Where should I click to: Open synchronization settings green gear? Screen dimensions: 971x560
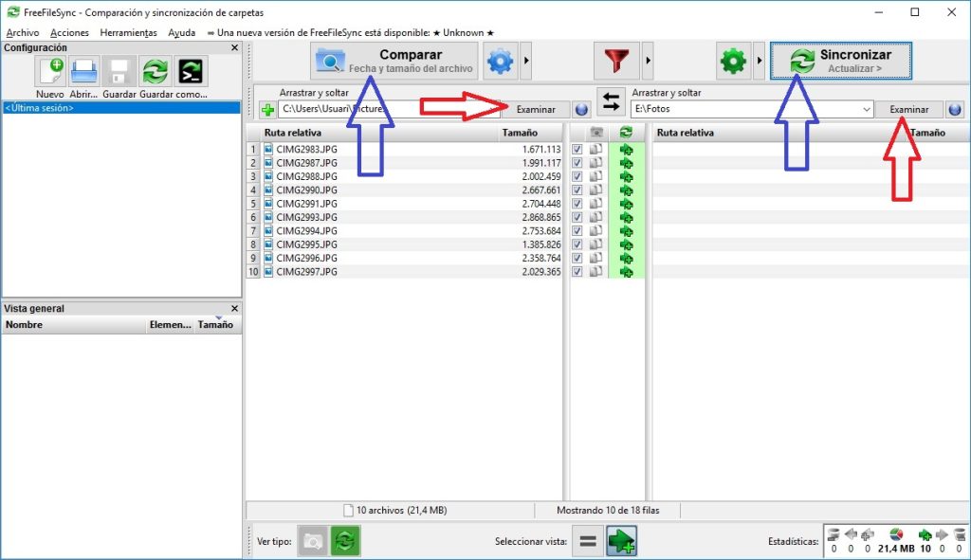coord(733,61)
